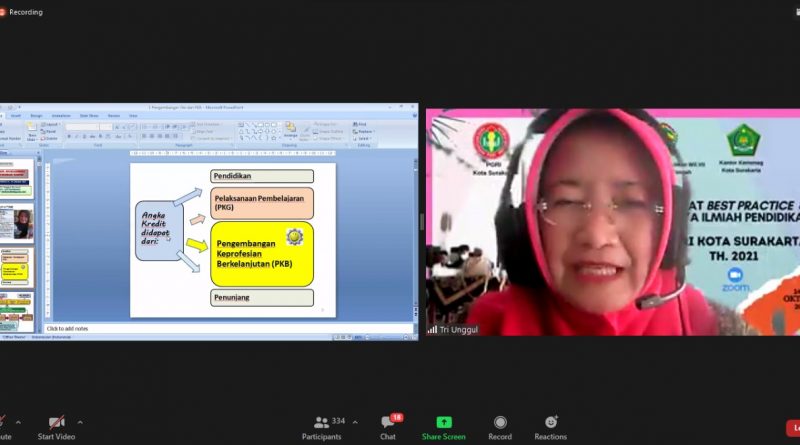Select the slide thumbnail with the portrait photo

tap(21, 223)
